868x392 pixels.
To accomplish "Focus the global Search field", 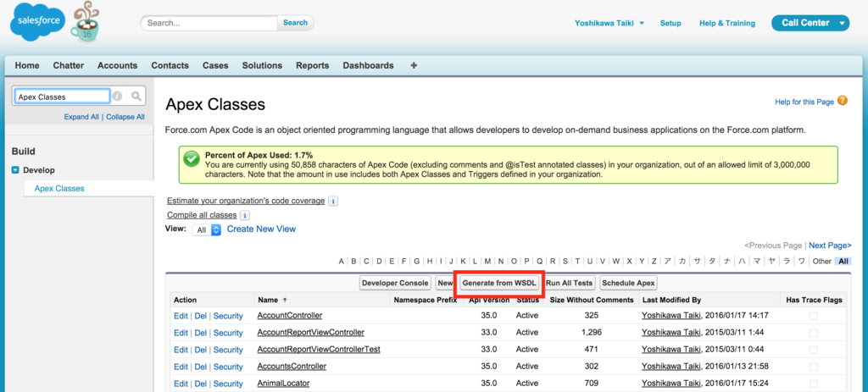I will [209, 23].
